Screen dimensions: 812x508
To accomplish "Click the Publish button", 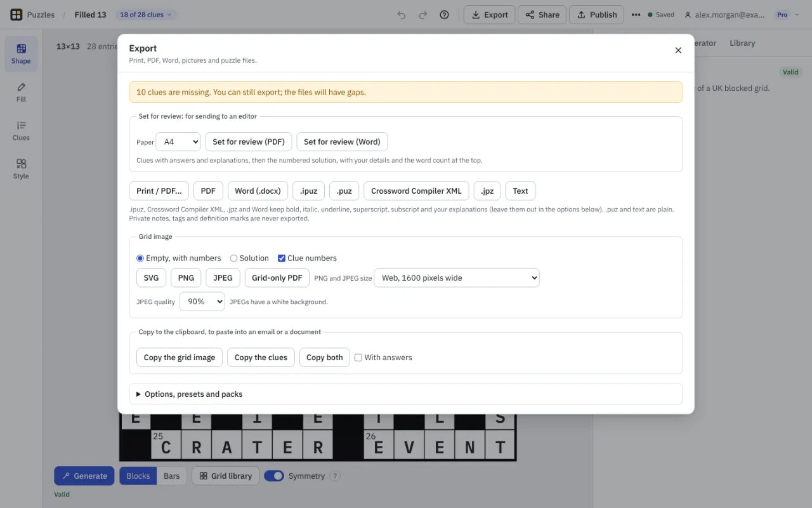I will (596, 15).
